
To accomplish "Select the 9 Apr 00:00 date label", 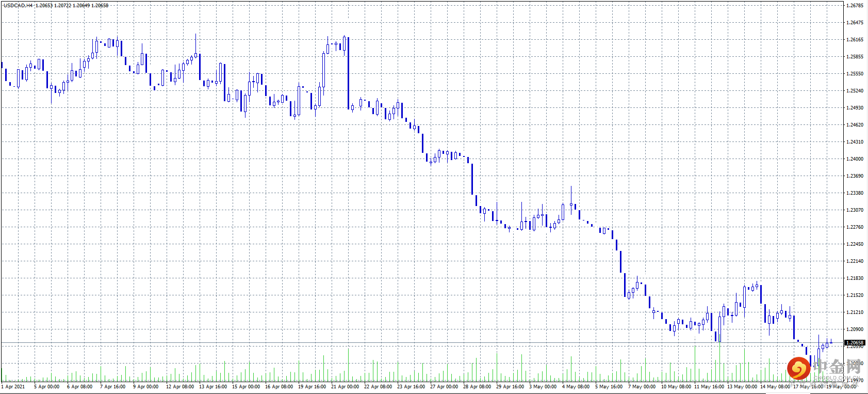I will click(146, 387).
